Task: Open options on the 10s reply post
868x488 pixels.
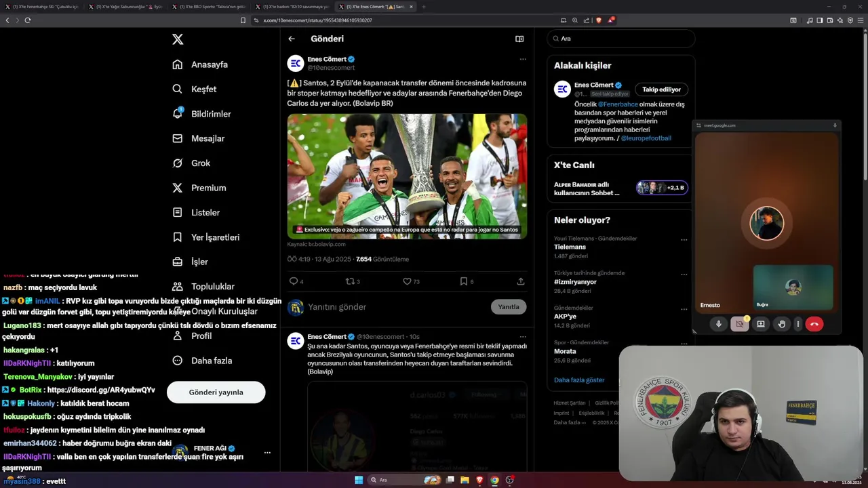Action: coord(523,337)
